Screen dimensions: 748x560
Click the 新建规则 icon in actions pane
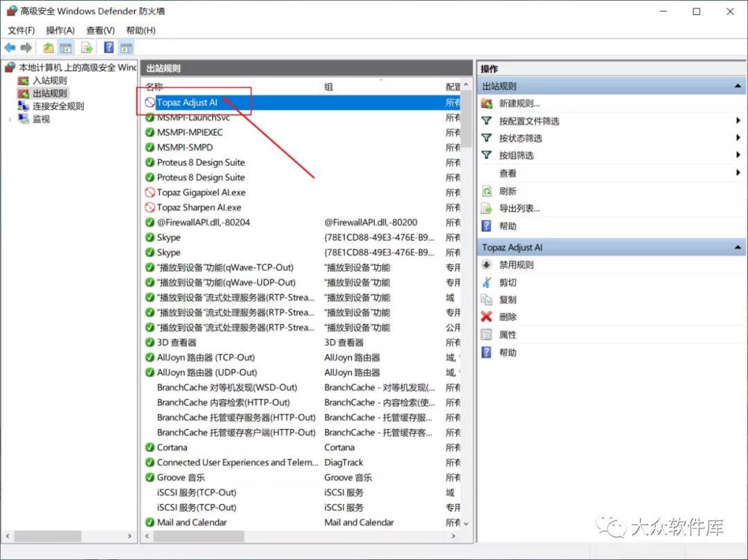tap(487, 104)
